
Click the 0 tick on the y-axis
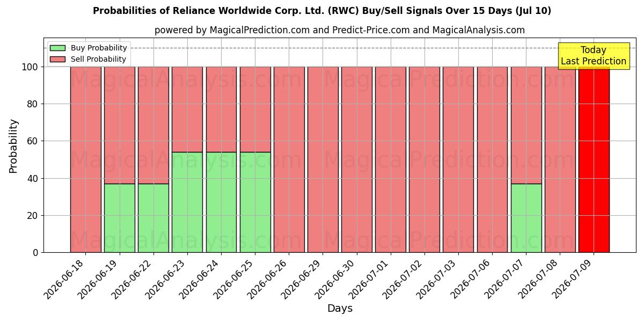pos(35,253)
